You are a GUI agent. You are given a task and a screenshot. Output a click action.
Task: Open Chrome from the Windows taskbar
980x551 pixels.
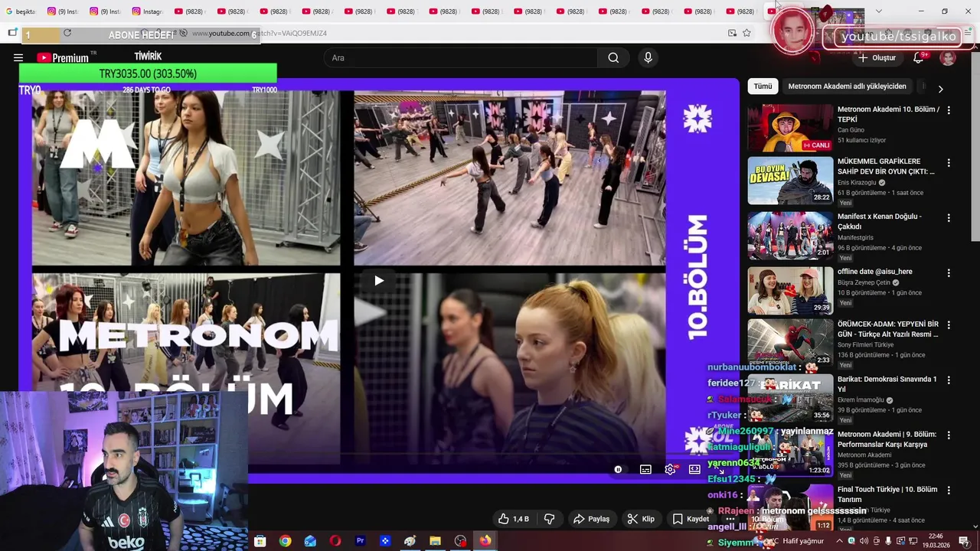(285, 541)
